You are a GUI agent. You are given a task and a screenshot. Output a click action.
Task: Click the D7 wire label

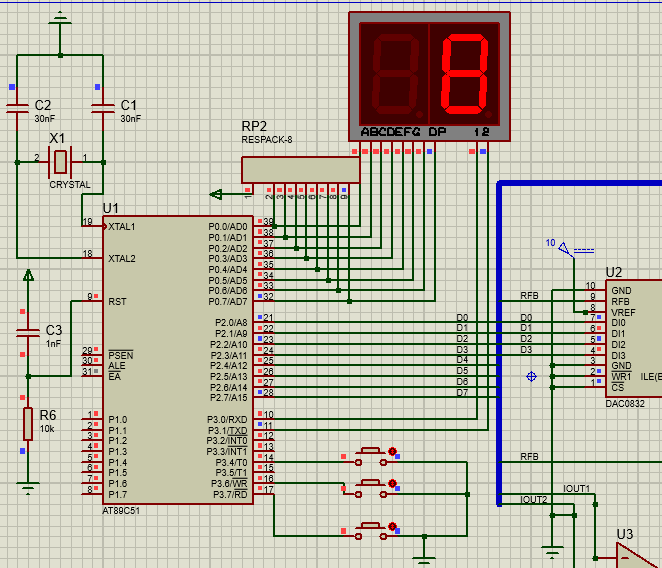point(462,392)
